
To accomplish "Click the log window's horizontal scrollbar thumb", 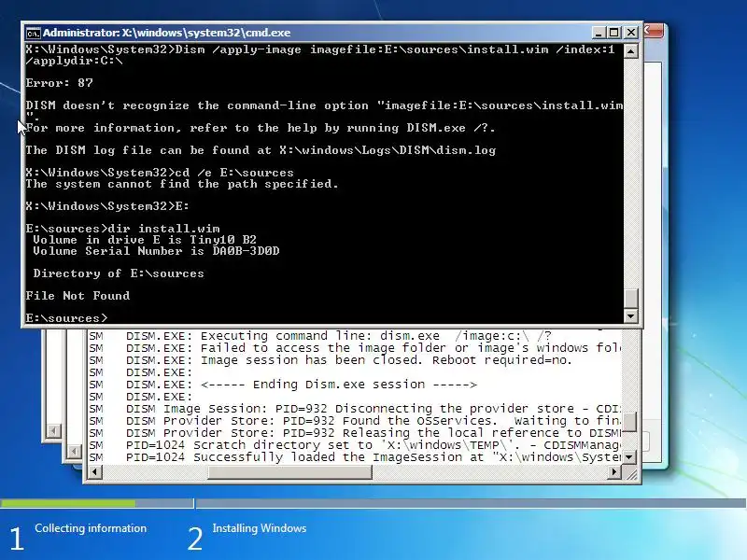I will [x=289, y=472].
